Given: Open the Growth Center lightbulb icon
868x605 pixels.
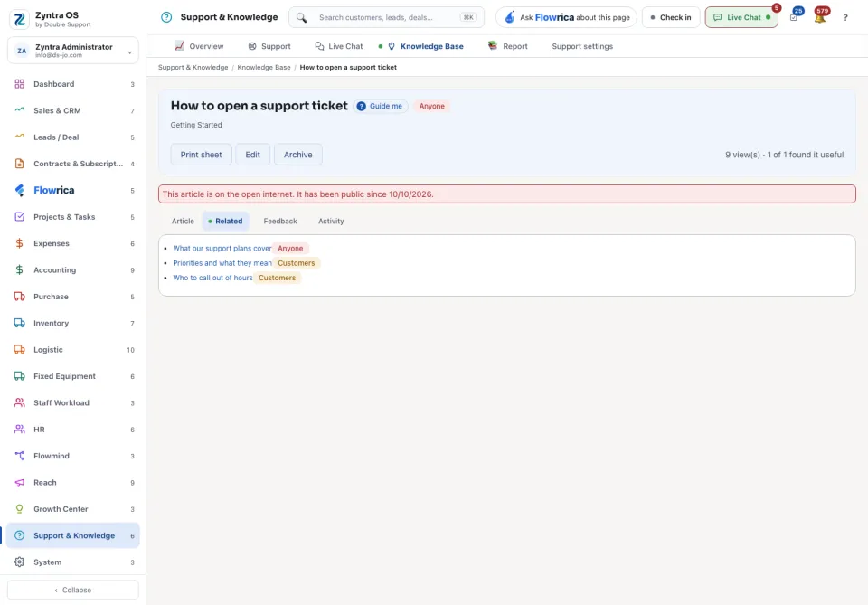Looking at the screenshot, I should tap(19, 508).
